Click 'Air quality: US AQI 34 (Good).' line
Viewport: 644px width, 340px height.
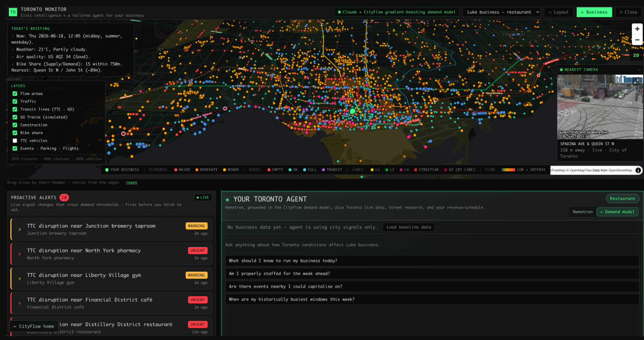(53, 56)
